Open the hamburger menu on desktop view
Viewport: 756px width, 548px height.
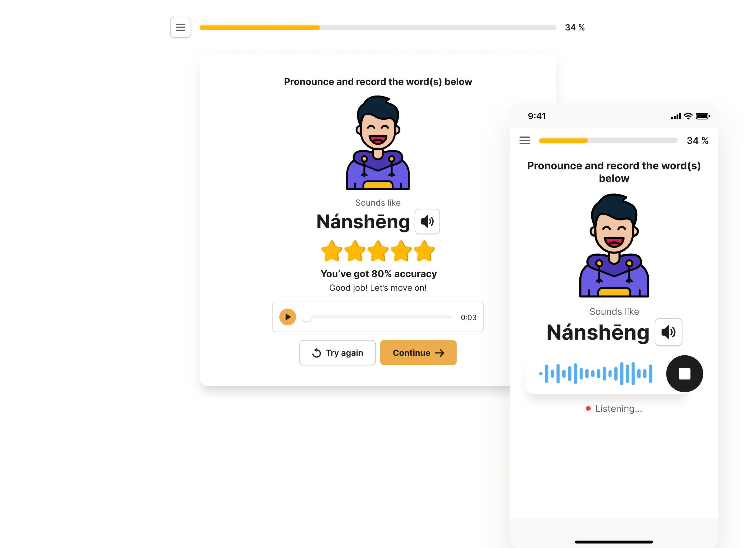180,27
